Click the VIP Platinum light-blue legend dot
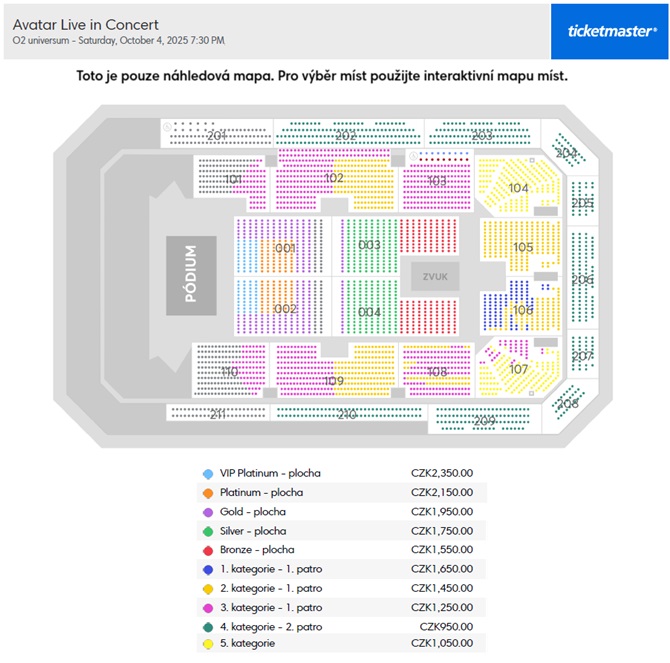Screen dimensions: 670x663 click(x=208, y=474)
